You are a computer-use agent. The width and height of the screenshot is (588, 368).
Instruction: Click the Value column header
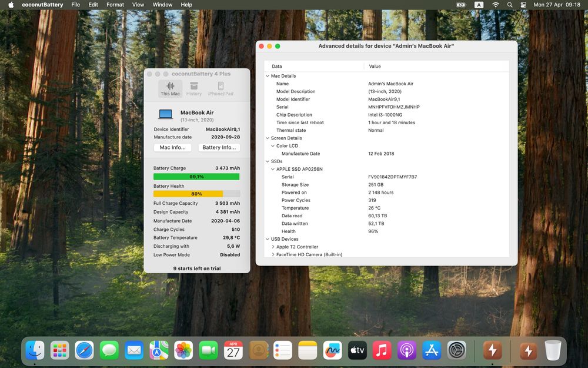[436, 66]
